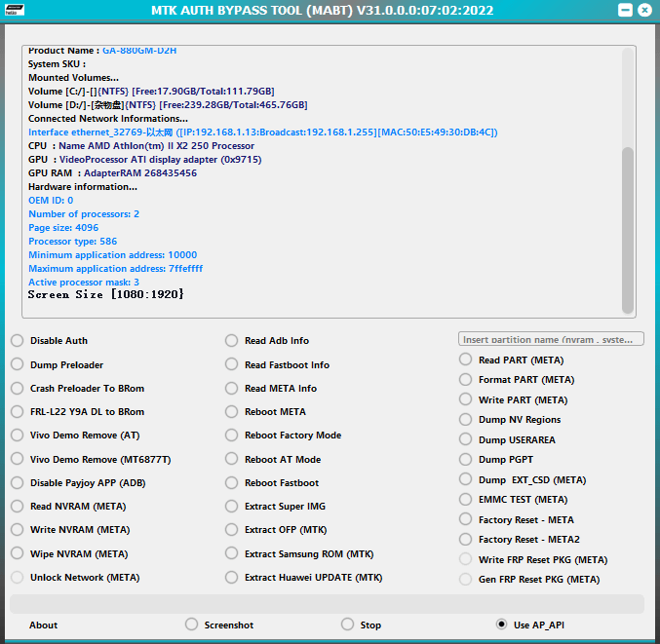This screenshot has width=660, height=644.
Task: Select the Disable Auth option
Action: (x=18, y=341)
